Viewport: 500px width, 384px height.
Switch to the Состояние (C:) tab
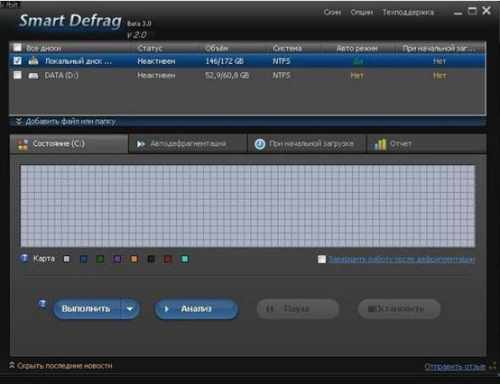[x=69, y=144]
